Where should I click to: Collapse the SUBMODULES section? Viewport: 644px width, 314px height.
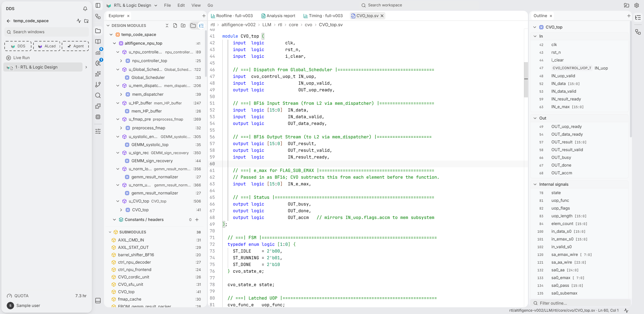pos(110,232)
